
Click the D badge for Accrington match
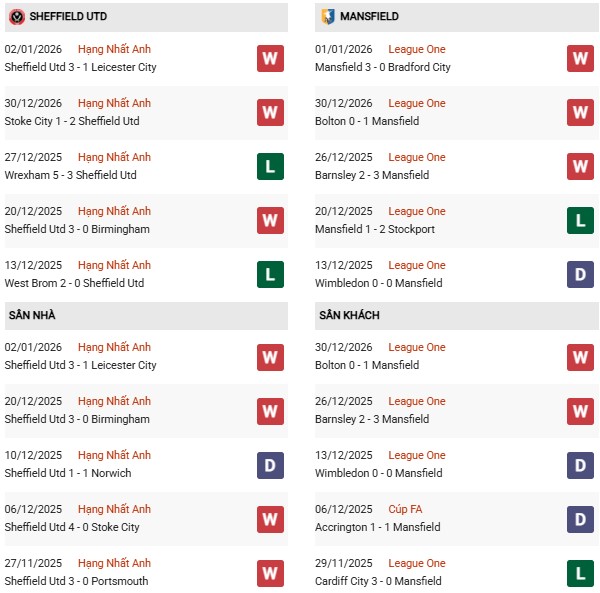580,518
